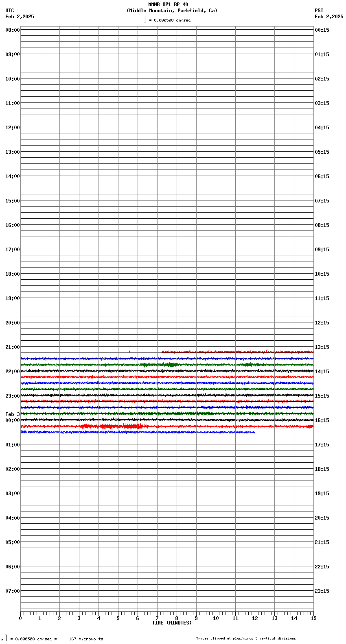
Task: Select the '17:00' UTC row label
Action: (x=12, y=250)
